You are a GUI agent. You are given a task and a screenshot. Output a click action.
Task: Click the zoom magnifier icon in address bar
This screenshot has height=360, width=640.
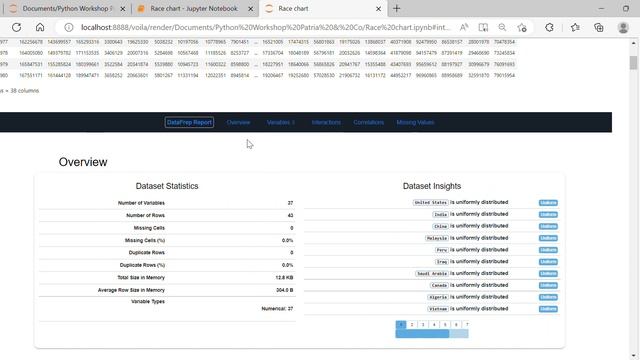(502, 27)
